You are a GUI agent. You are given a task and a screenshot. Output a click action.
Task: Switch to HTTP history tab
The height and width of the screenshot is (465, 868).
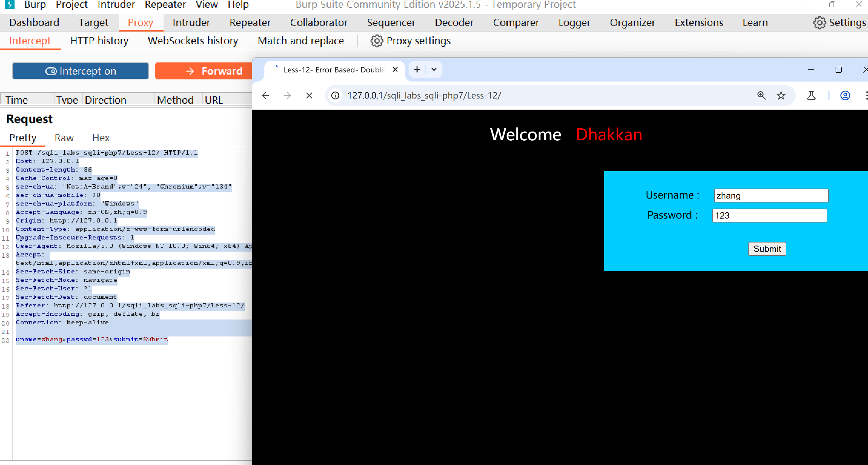click(99, 41)
